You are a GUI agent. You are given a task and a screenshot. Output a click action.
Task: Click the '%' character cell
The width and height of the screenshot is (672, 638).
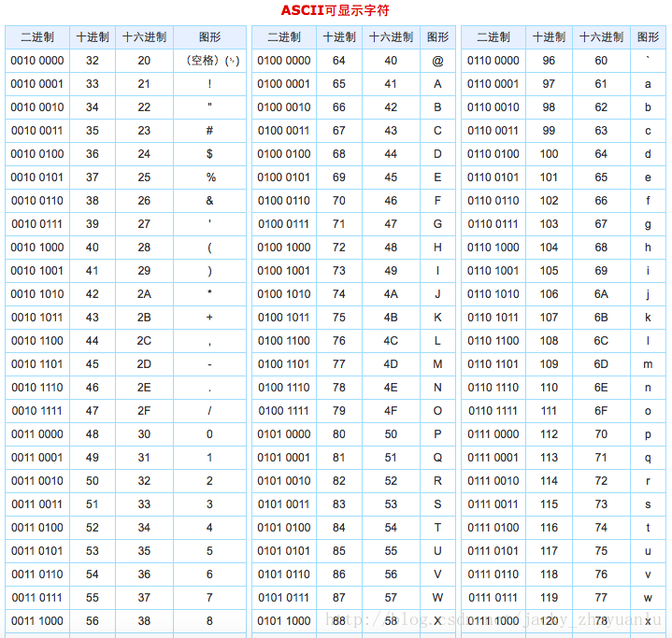click(211, 177)
